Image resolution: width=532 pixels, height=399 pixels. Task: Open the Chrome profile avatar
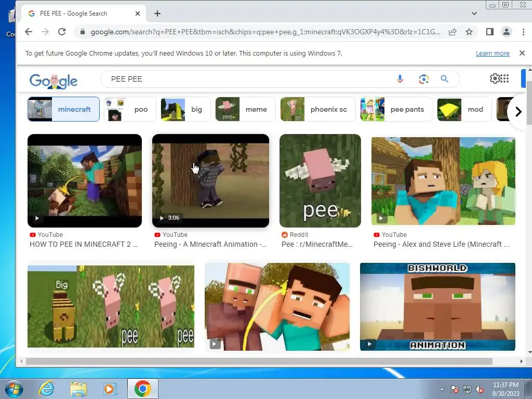coord(506,32)
